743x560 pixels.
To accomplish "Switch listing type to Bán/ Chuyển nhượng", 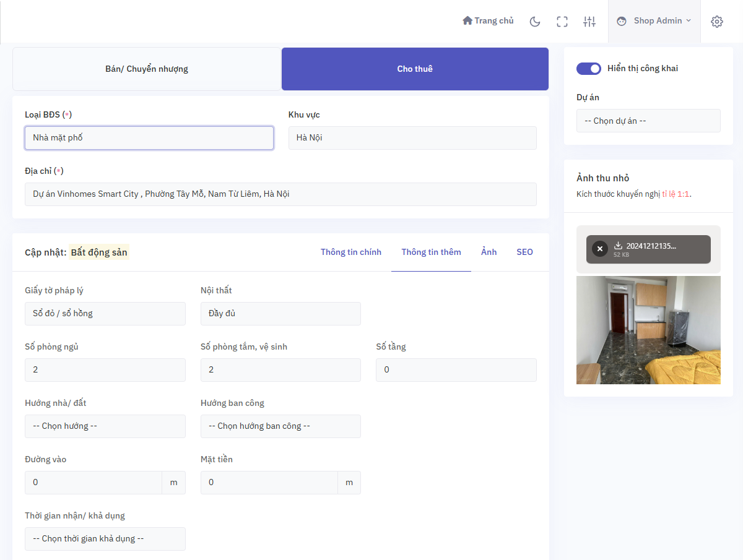I will pyautogui.click(x=147, y=69).
